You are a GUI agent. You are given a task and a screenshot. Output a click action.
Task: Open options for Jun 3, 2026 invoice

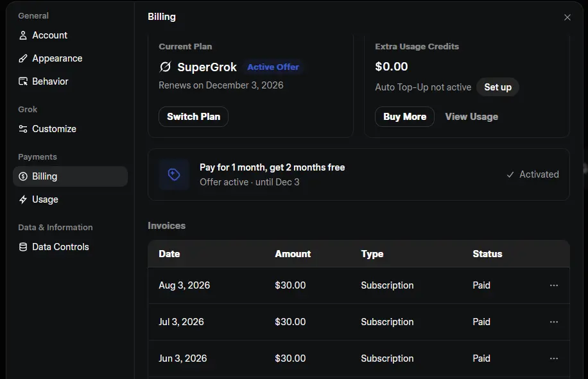(x=554, y=358)
